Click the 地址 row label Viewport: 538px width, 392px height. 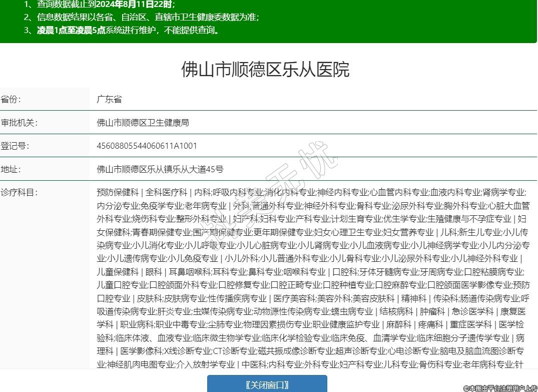(11, 169)
